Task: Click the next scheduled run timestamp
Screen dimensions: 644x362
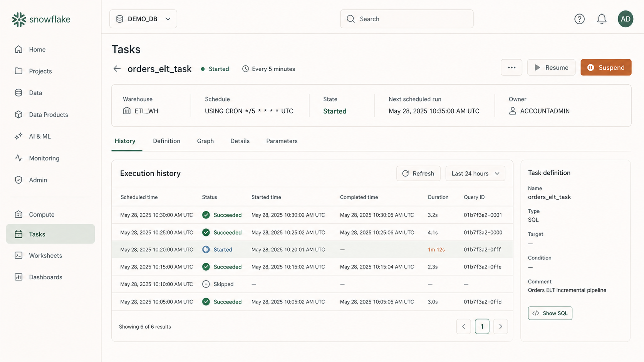Action: [434, 111]
